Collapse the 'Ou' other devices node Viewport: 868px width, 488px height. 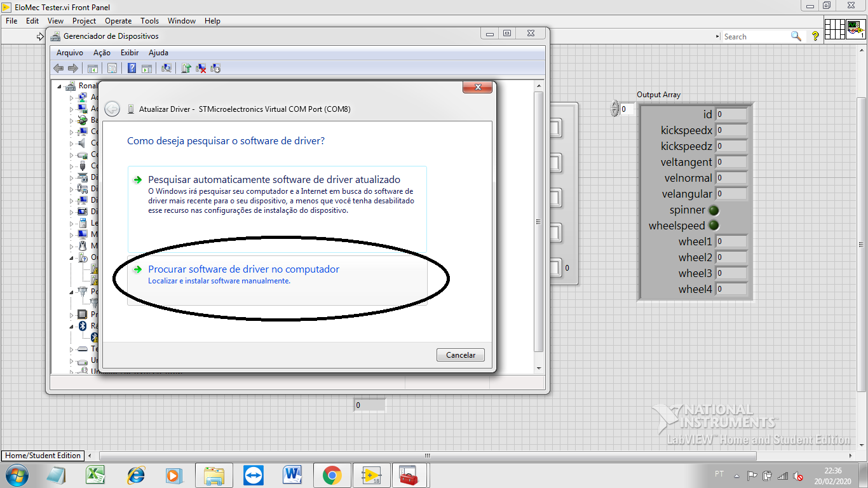(x=72, y=257)
